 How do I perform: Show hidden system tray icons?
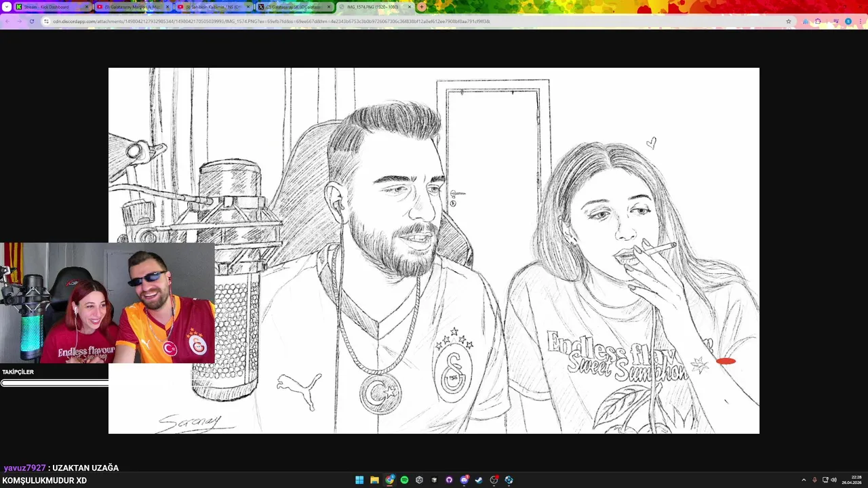coord(804,480)
